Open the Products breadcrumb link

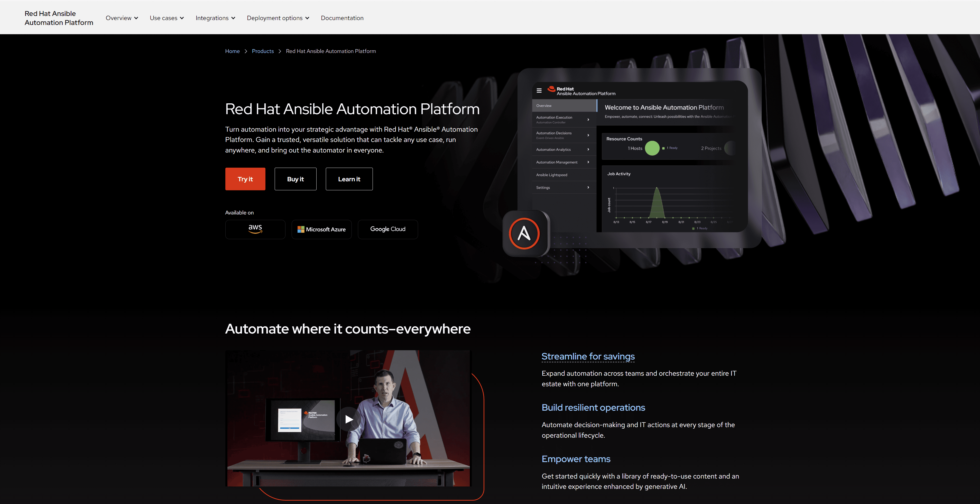click(263, 51)
